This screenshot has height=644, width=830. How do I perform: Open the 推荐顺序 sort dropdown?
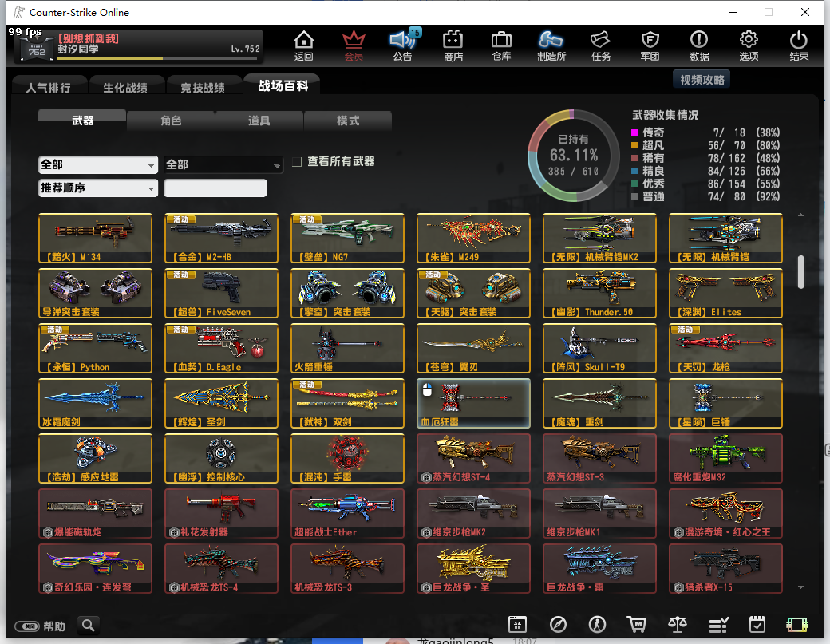point(98,188)
